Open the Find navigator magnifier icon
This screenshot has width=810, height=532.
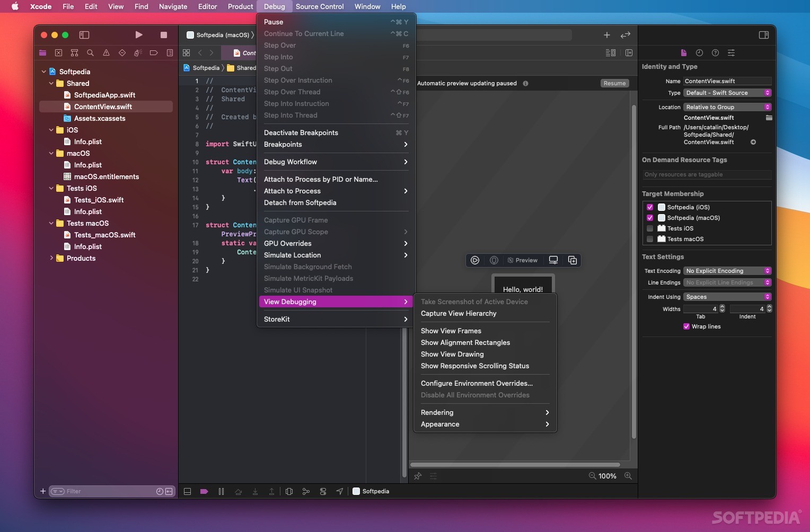(91, 53)
